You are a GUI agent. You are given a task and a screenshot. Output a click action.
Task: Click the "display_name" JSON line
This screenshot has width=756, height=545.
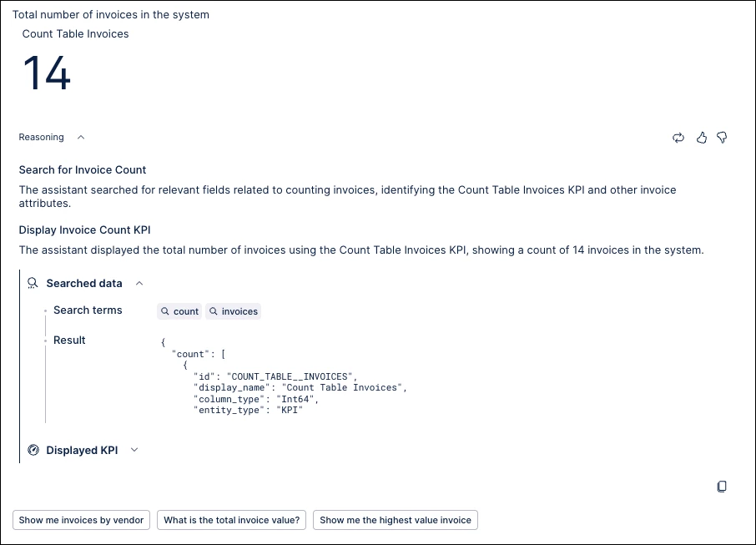(x=300, y=387)
